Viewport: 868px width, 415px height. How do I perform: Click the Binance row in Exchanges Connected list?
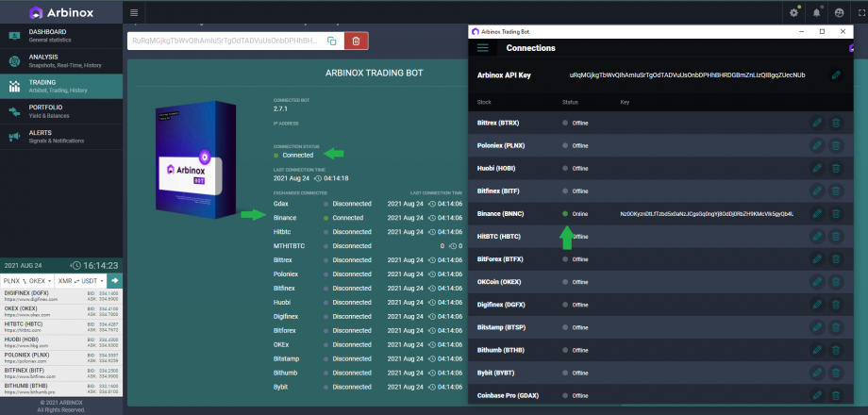pos(368,218)
